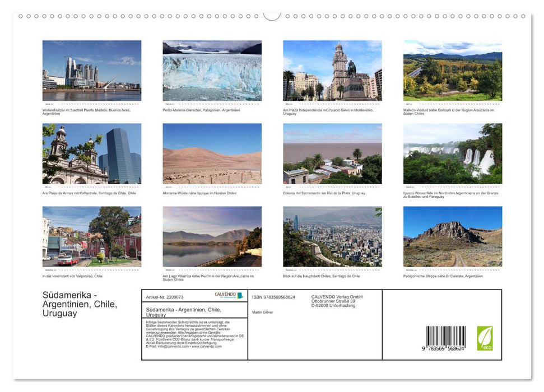
Task: Click caption 'In der Innenstadt von Valparaiso, Chile'
Action: click(x=72, y=276)
